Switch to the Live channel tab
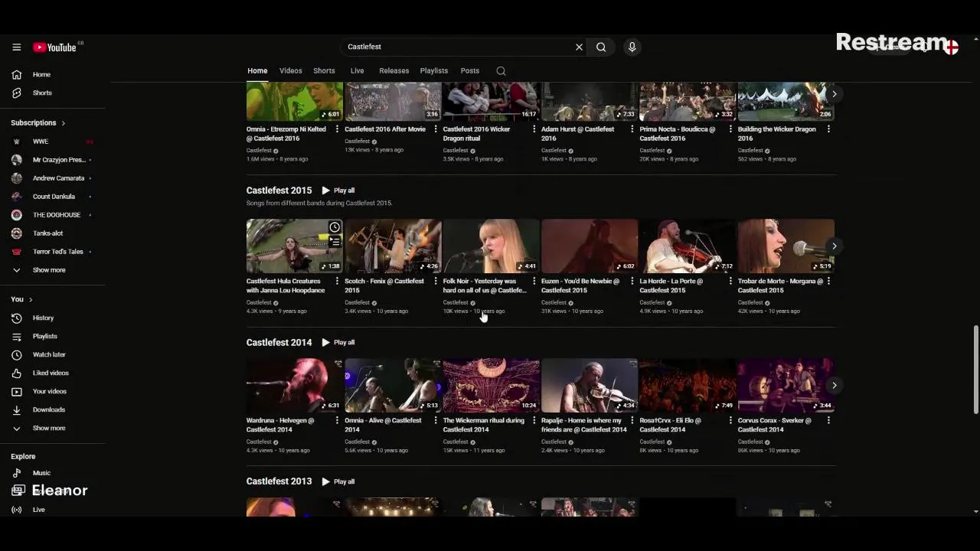The height and width of the screenshot is (551, 980). click(357, 70)
